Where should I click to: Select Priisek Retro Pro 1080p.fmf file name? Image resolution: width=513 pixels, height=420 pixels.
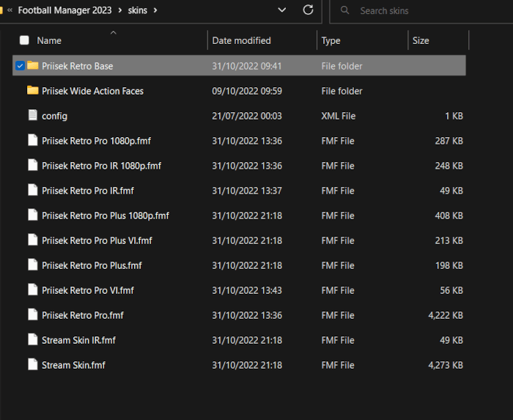96,141
